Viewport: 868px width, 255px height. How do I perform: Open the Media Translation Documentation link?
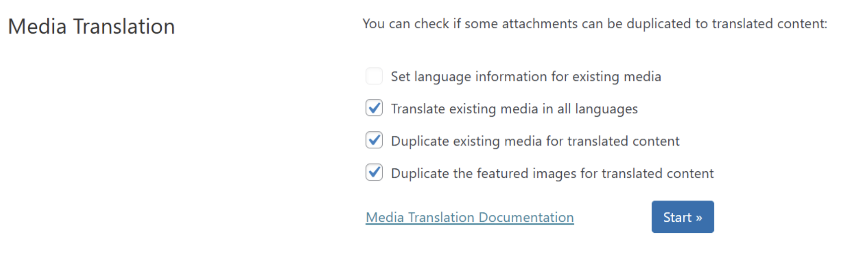coord(470,218)
